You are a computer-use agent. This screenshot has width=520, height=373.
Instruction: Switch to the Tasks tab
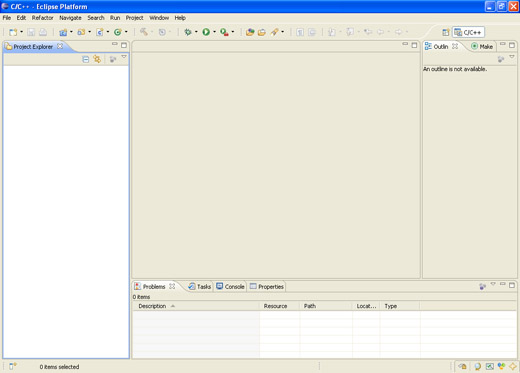tap(200, 287)
